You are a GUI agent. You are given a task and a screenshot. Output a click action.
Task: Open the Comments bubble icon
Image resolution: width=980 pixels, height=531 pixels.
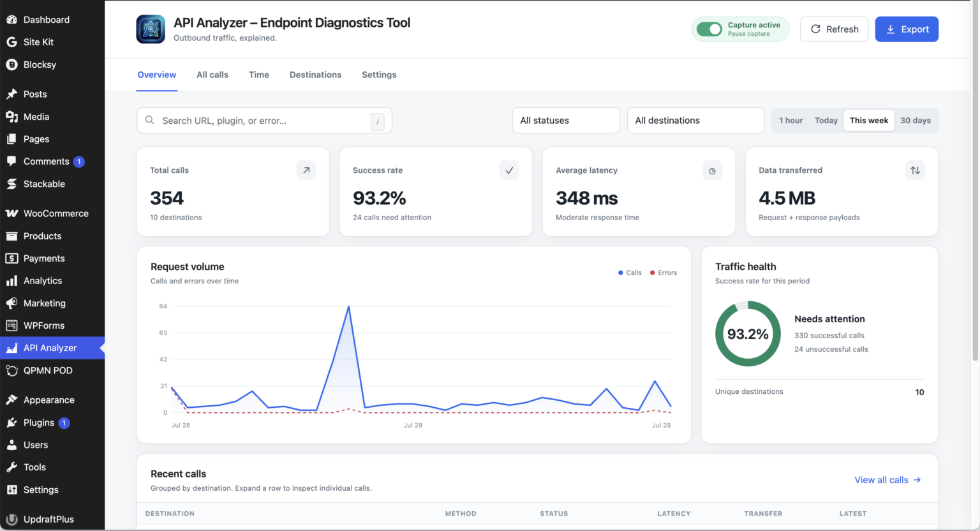coord(11,161)
